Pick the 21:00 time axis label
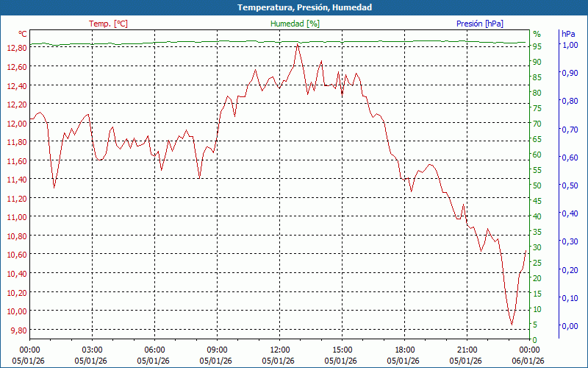588x368 pixels. (x=467, y=350)
